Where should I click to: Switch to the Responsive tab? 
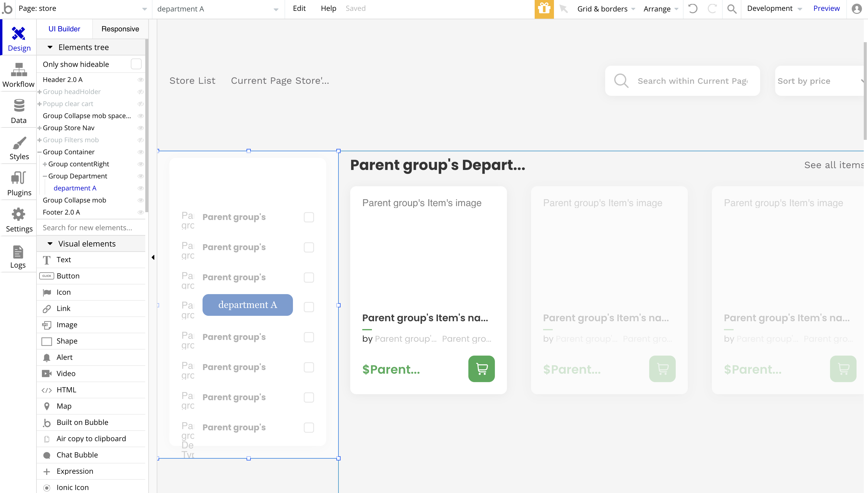point(120,29)
